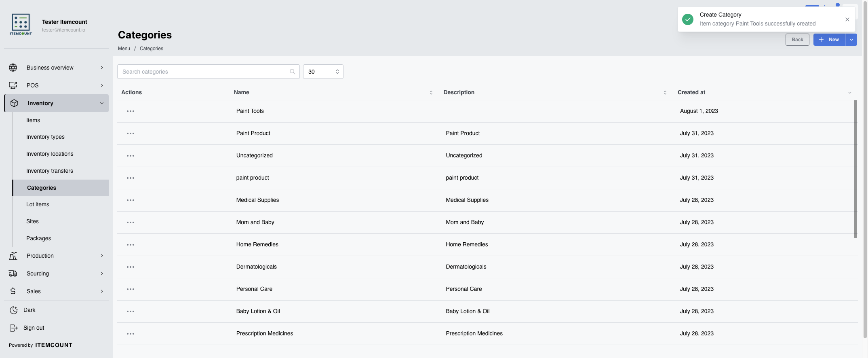Viewport: 868px width, 358px height.
Task: Create a New category
Action: (829, 40)
